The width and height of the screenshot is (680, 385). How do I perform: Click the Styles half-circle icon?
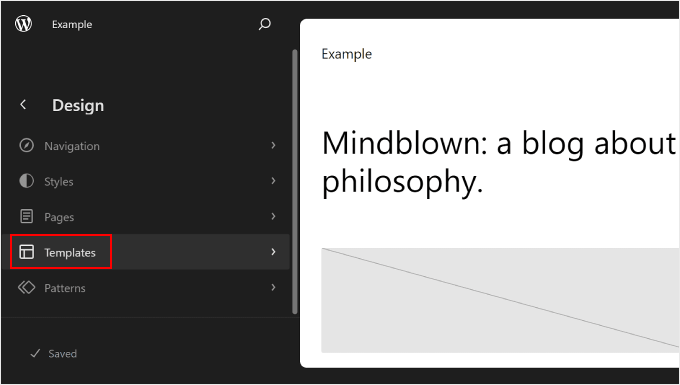coord(26,181)
